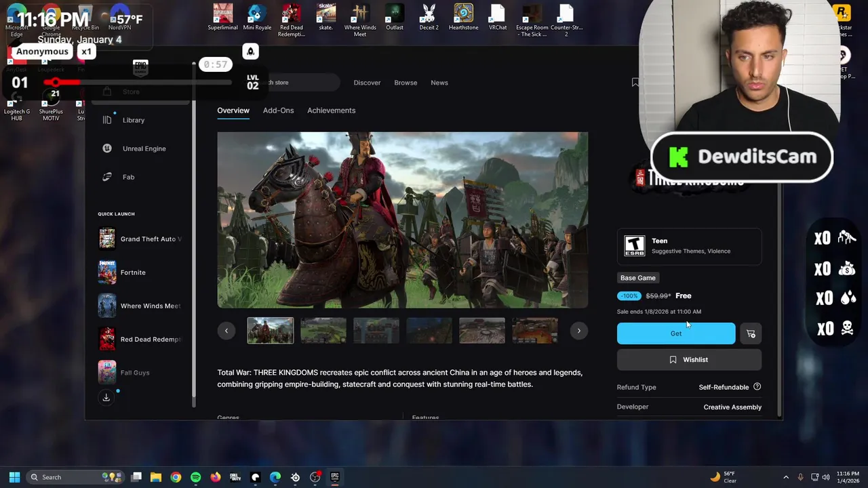868x488 pixels.
Task: Click the Teen ESRB rating box
Action: (689, 246)
